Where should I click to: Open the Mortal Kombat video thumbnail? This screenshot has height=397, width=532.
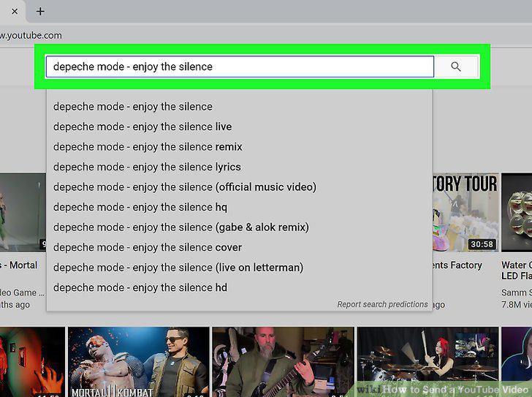[x=139, y=362]
